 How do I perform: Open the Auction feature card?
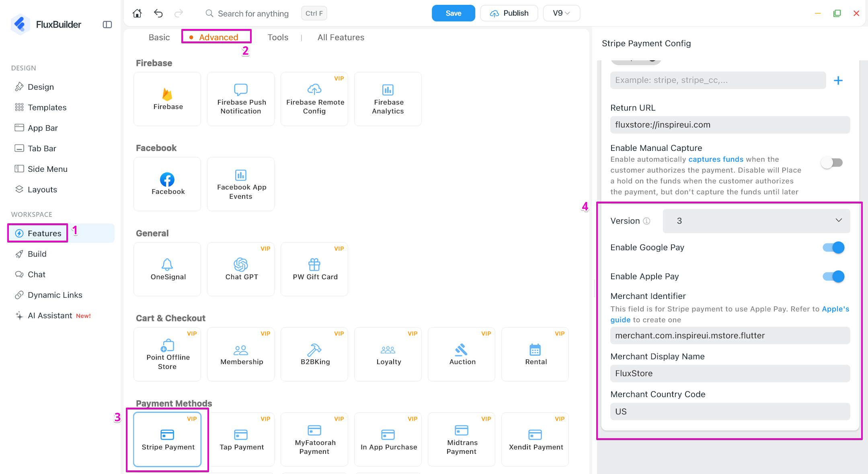tap(462, 354)
